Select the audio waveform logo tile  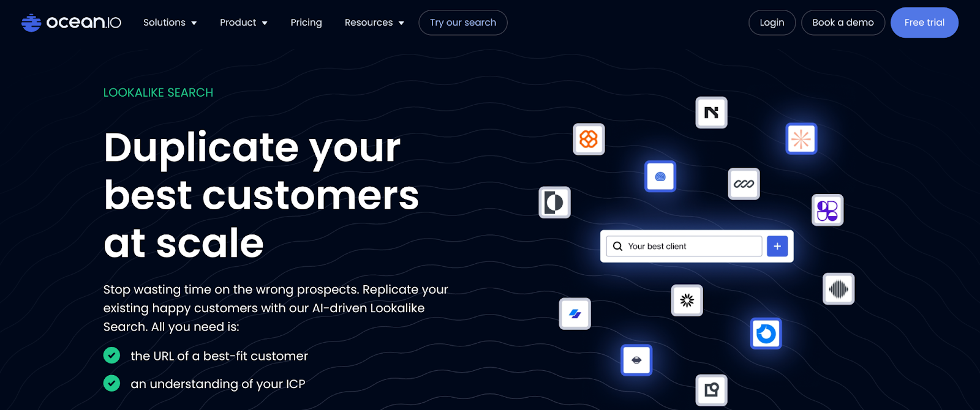click(838, 289)
